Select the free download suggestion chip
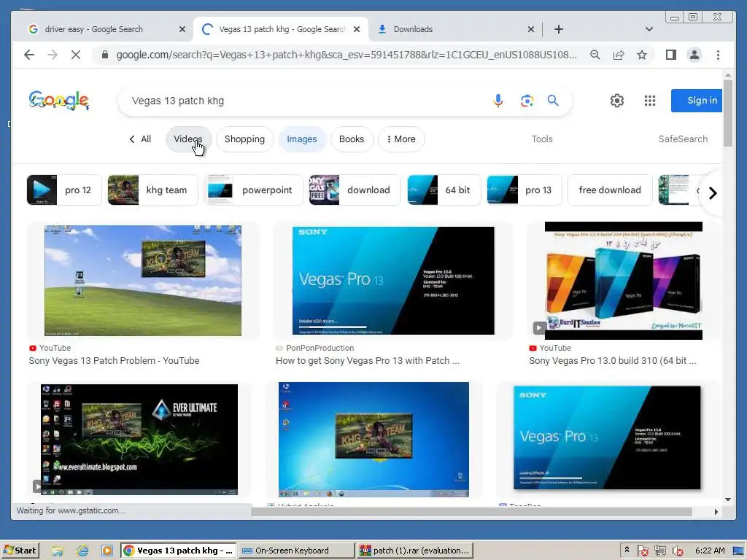This screenshot has height=560, width=747. point(610,190)
